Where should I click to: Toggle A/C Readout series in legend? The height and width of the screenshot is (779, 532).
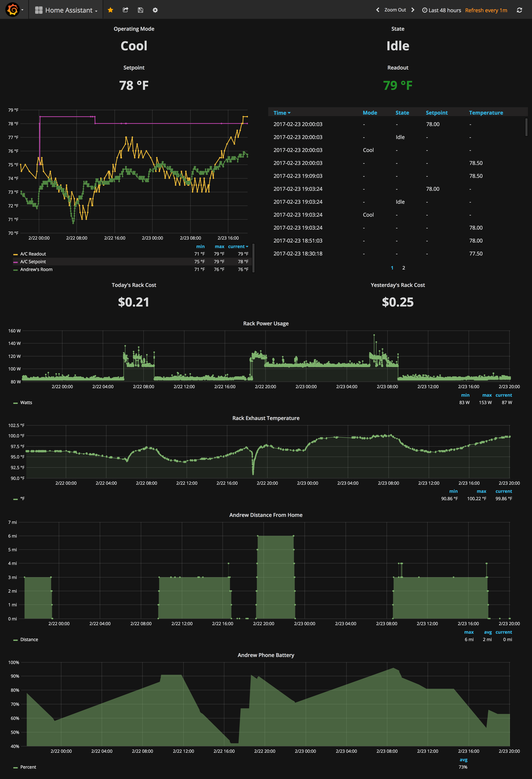pos(33,254)
